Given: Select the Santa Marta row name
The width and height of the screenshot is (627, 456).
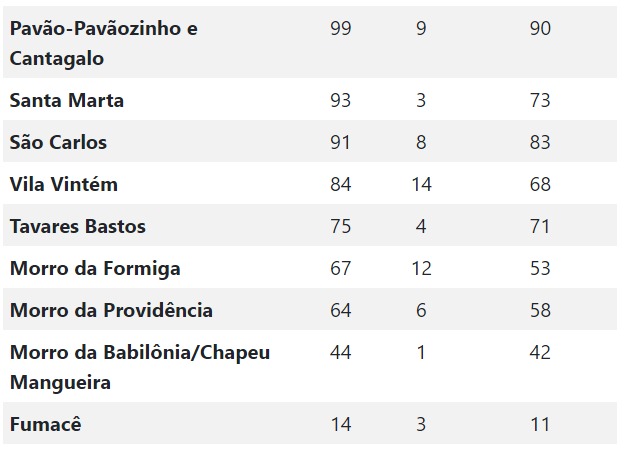Looking at the screenshot, I should click(67, 100).
